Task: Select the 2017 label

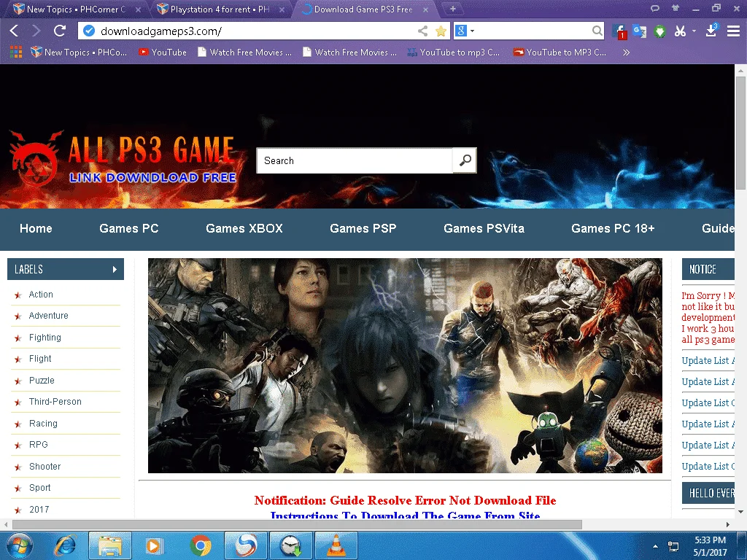Action: (39, 509)
